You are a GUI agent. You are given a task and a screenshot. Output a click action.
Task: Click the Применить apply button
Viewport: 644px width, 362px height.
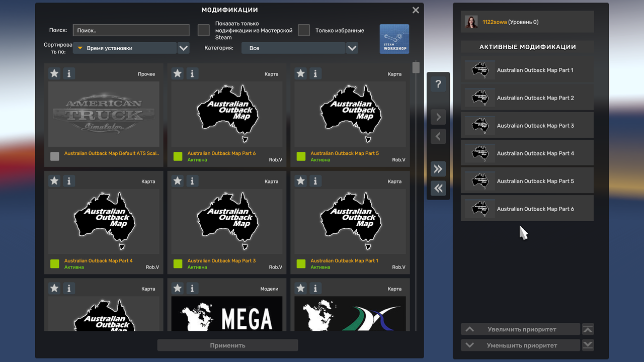[x=228, y=345]
